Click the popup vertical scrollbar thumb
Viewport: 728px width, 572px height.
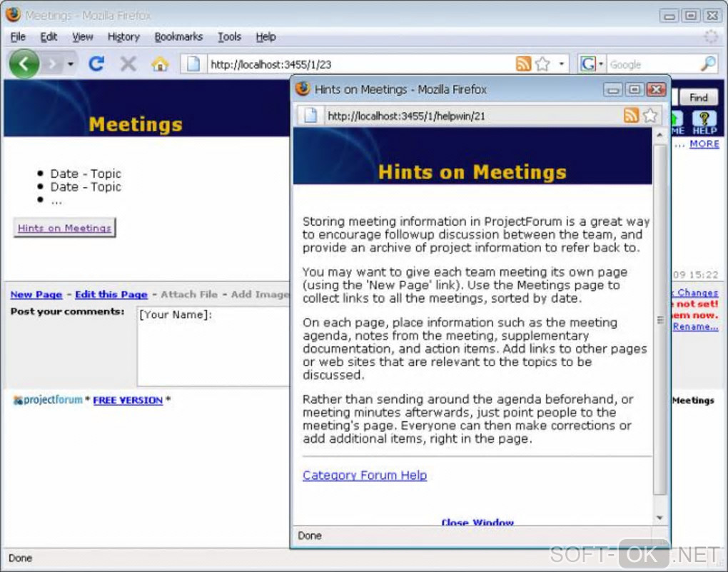coord(659,320)
